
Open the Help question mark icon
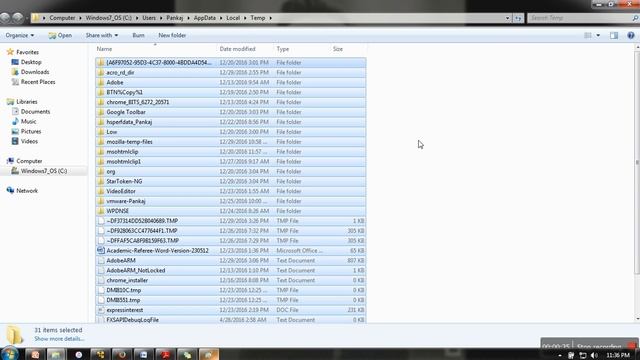631,36
